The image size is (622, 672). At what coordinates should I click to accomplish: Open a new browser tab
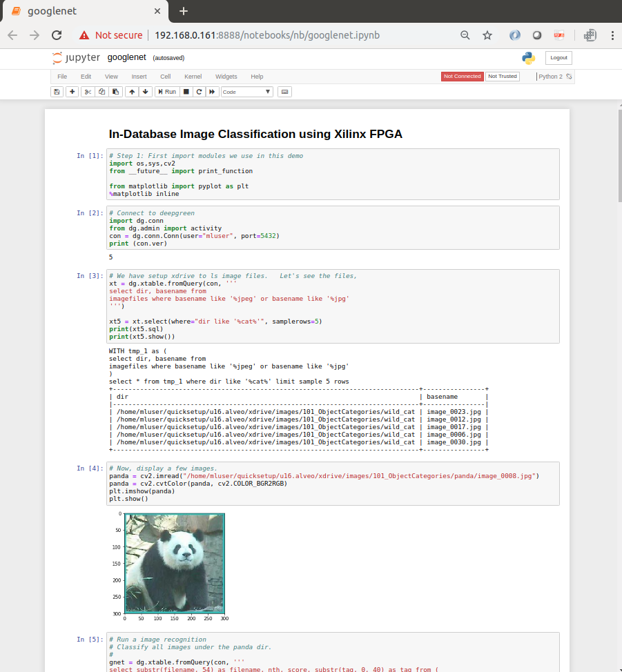tap(184, 11)
